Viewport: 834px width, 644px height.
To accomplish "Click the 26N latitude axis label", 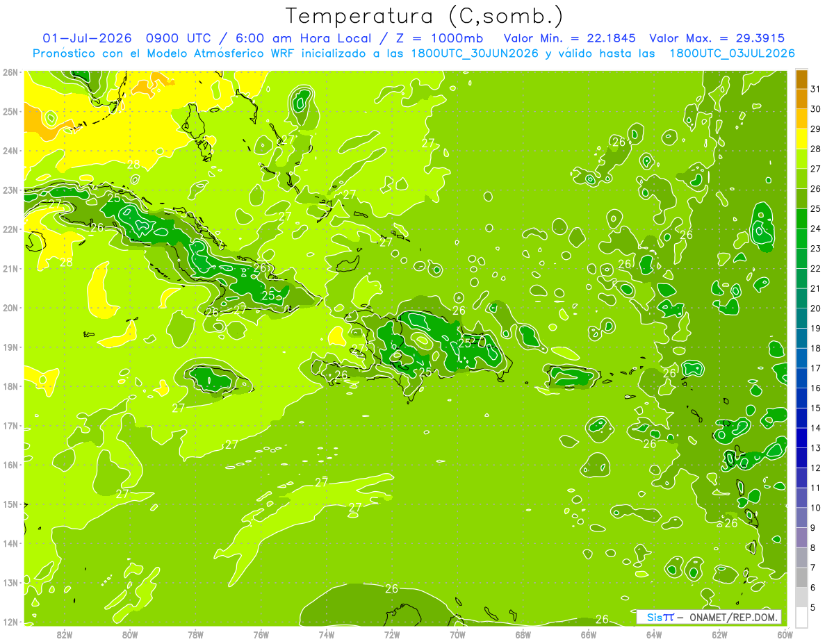I will click(10, 72).
